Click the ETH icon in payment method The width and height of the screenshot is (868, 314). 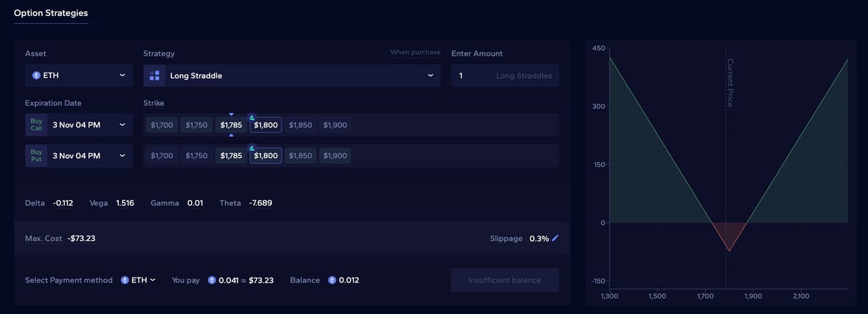click(x=125, y=280)
